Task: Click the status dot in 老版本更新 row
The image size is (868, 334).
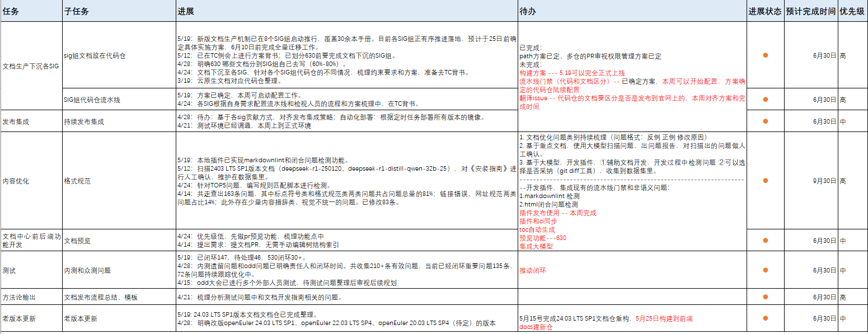Action: (x=765, y=318)
